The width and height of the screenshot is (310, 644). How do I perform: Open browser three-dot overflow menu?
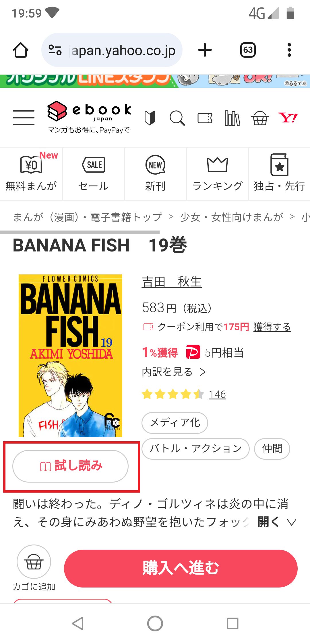coord(289,50)
